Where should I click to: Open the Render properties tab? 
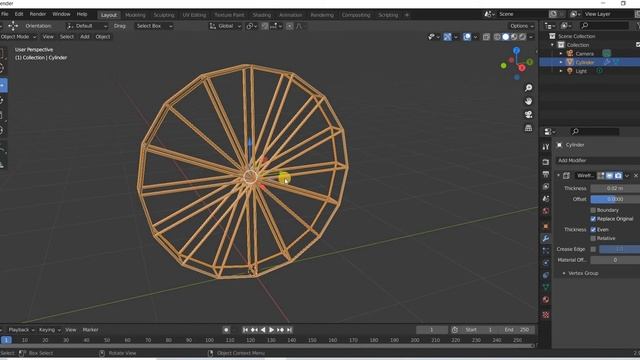pyautogui.click(x=546, y=162)
